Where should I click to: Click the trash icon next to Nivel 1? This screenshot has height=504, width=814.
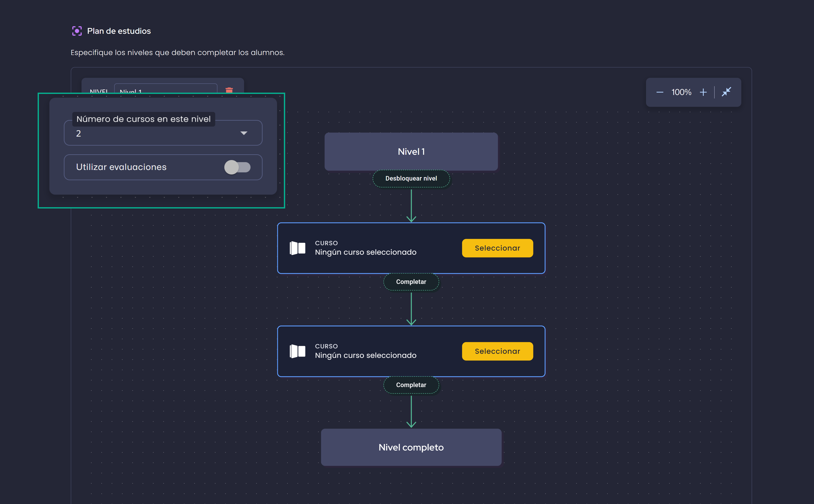[x=229, y=91]
